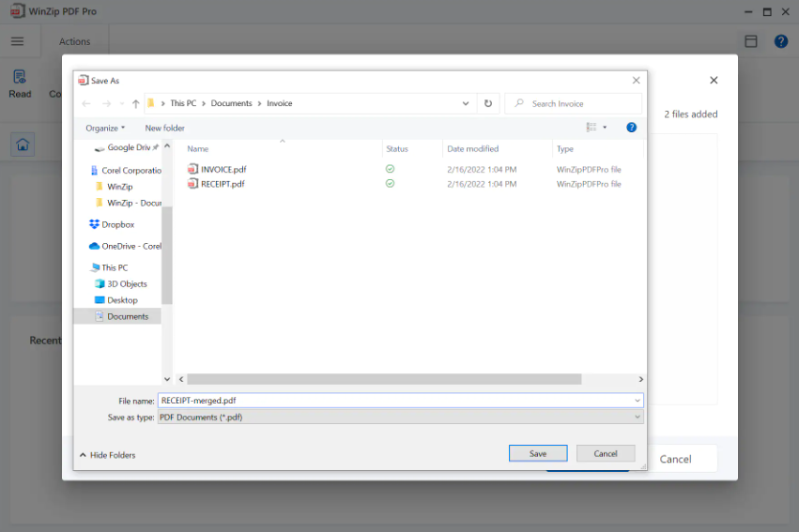
Task: Expand the File name dropdown
Action: click(x=637, y=401)
